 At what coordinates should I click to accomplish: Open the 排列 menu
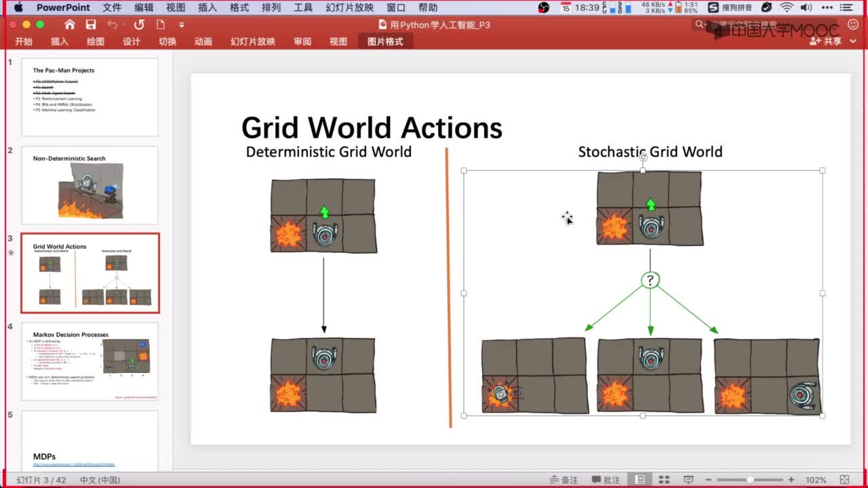point(271,7)
